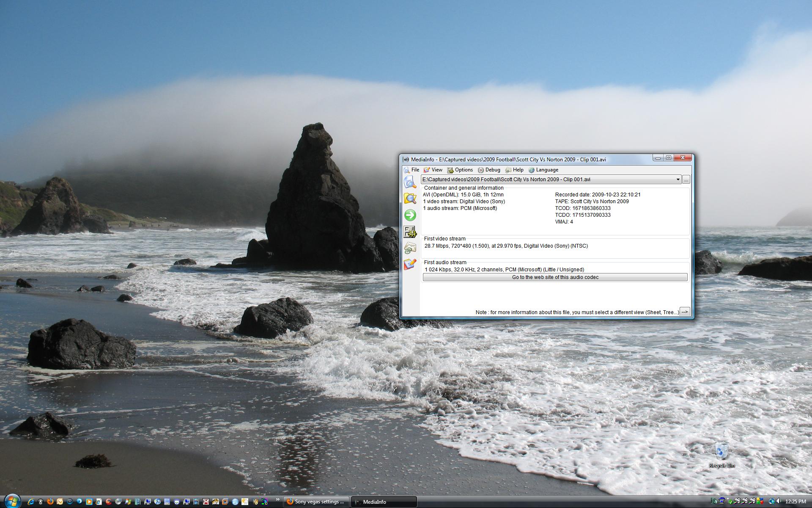Click the '1 024 Kbps, 32.0 KHz' audio stream line

point(504,270)
